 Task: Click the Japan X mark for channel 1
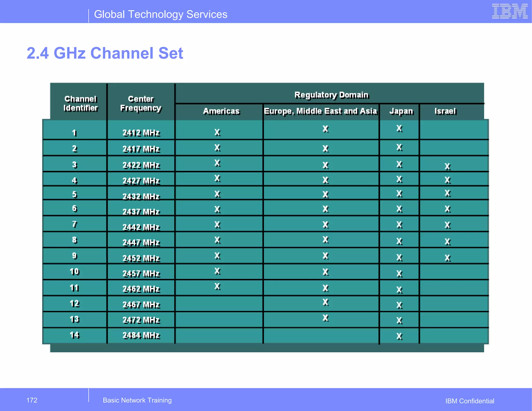point(400,128)
